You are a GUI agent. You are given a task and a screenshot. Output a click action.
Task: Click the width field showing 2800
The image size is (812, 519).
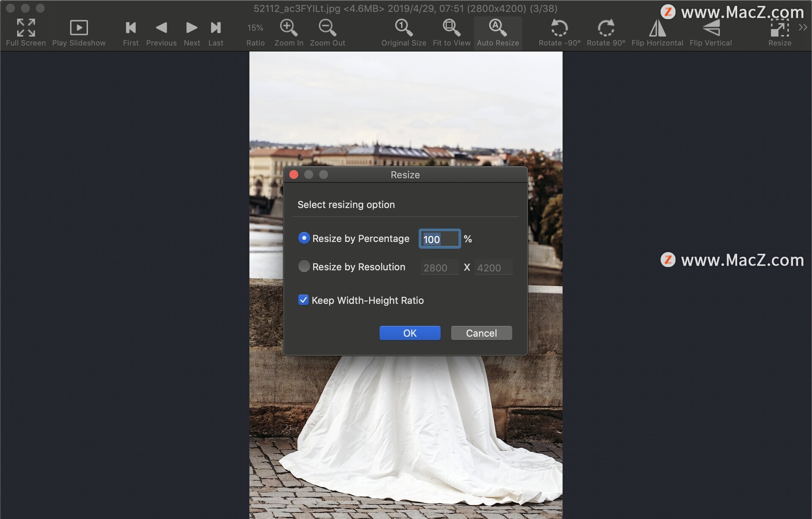tap(440, 267)
